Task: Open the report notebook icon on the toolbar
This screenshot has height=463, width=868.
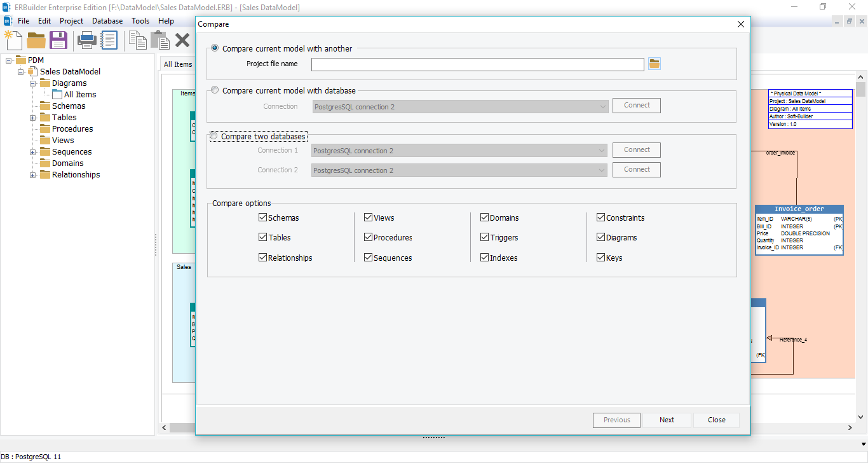Action: (109, 39)
